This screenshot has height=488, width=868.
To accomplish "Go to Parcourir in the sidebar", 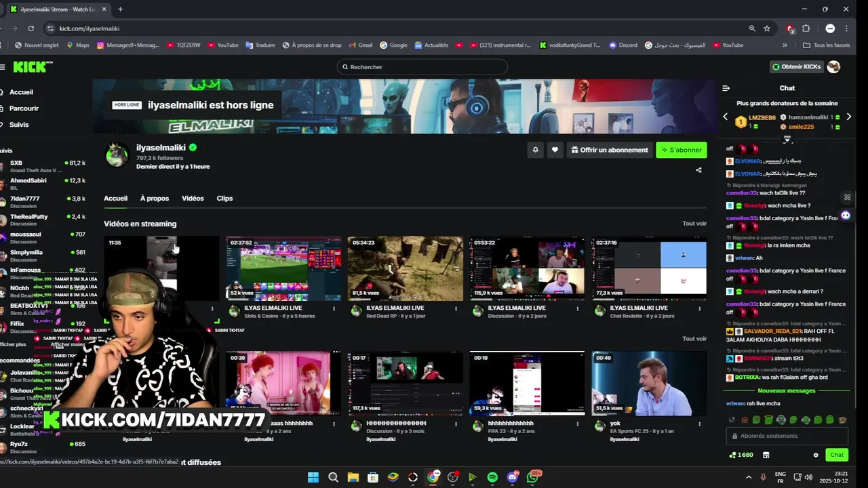I will tap(24, 108).
